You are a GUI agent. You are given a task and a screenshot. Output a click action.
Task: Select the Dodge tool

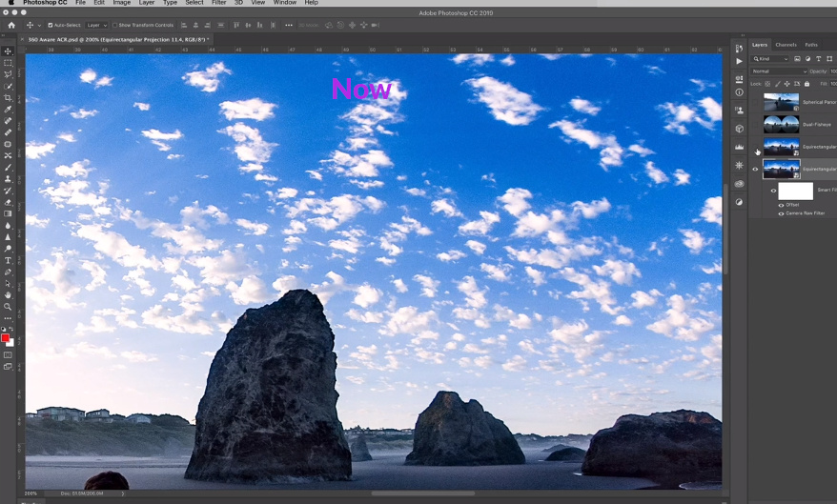8,249
